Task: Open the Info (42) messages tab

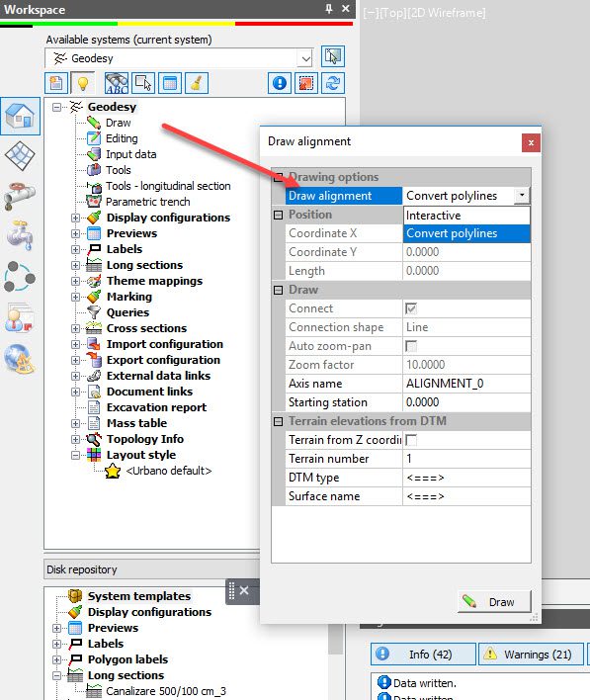Action: (423, 654)
